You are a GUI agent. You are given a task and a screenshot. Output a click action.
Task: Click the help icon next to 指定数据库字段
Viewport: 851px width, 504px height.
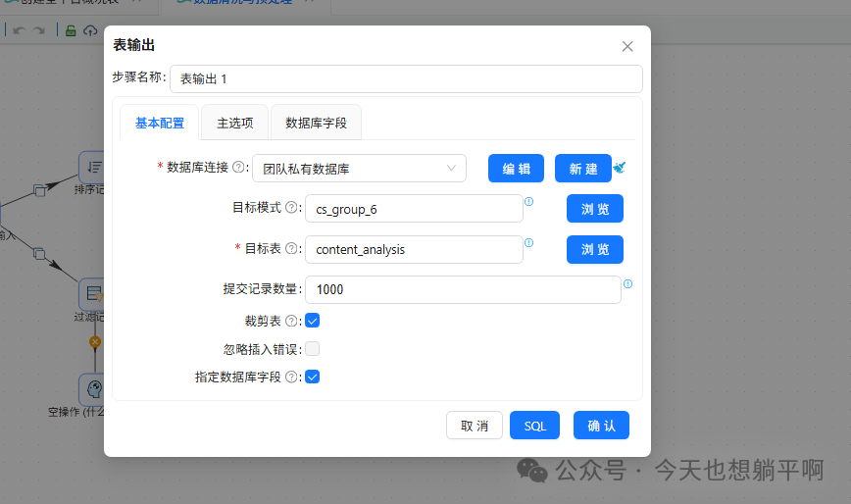coord(291,377)
